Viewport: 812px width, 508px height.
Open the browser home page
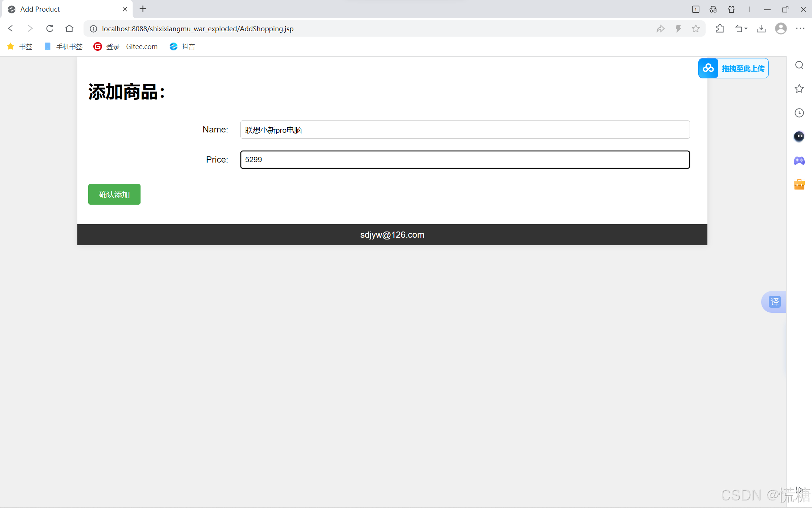[x=69, y=28]
